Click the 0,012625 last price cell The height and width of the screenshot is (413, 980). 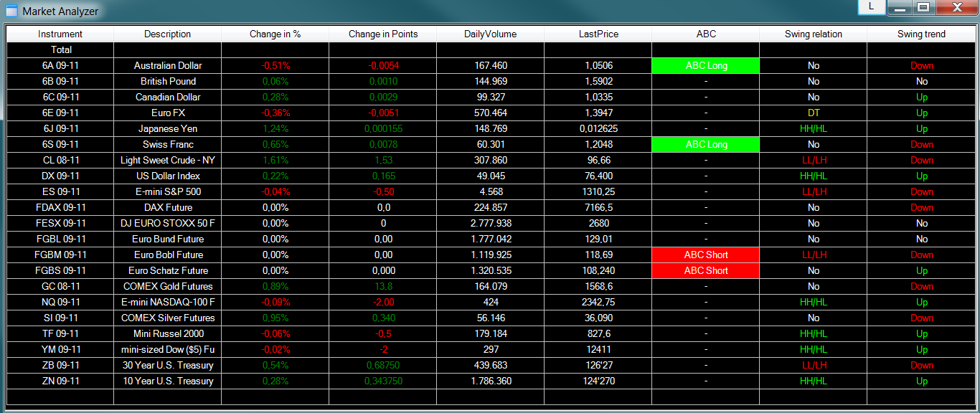pos(598,128)
